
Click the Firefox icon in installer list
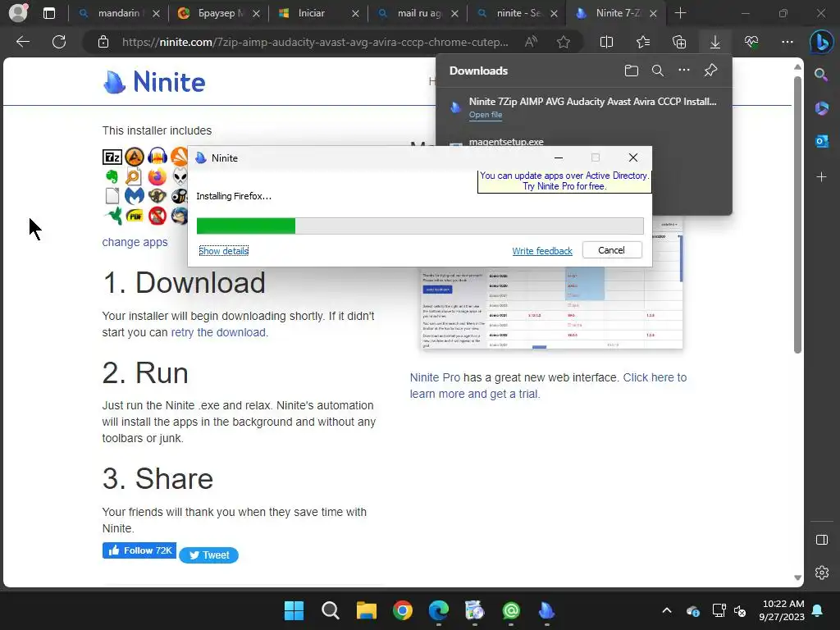[x=157, y=176]
